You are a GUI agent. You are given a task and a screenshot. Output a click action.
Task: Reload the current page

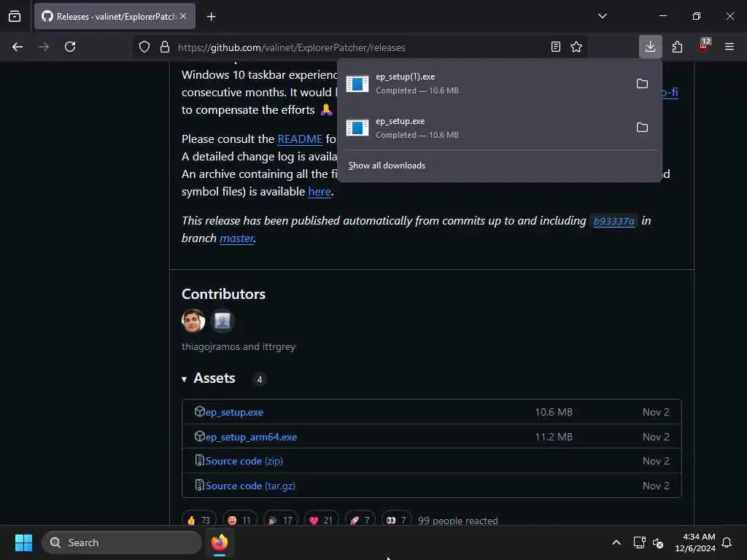[70, 47]
